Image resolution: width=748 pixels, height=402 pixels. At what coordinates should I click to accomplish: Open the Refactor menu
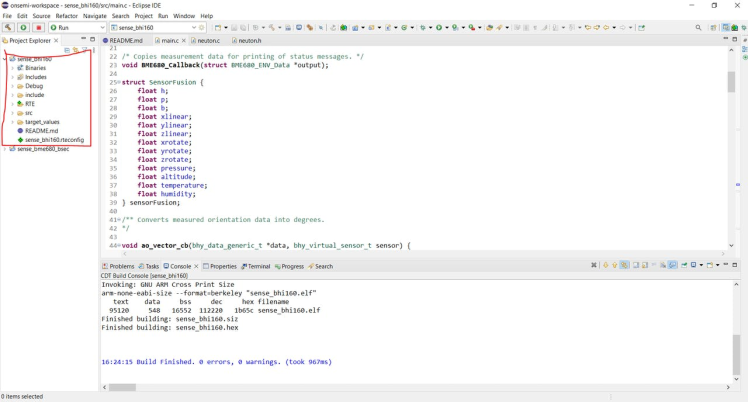click(x=66, y=16)
